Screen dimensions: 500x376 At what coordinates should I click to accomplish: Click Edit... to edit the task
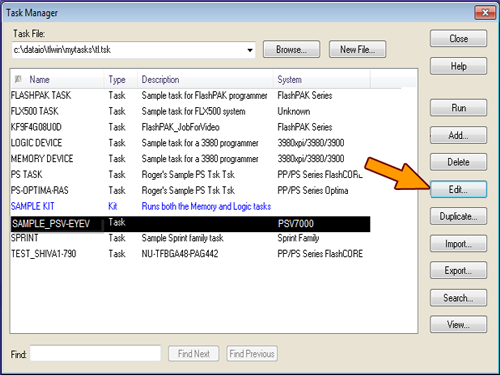click(458, 189)
